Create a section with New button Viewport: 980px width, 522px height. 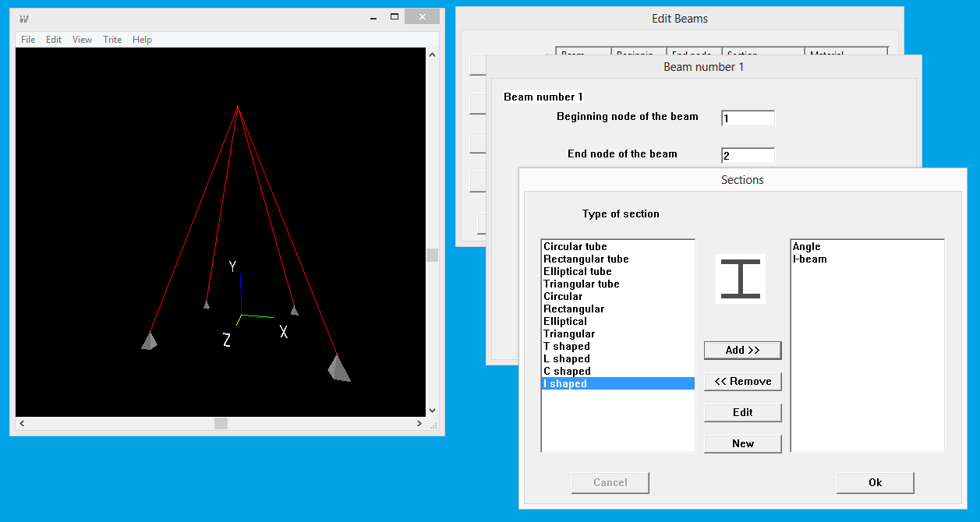click(742, 443)
